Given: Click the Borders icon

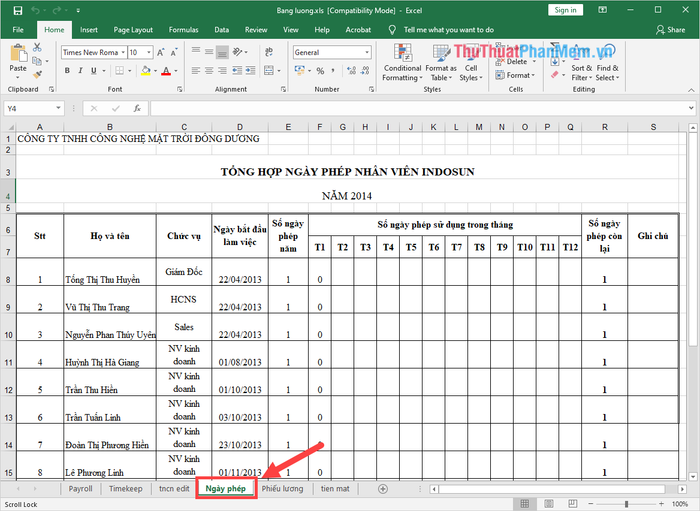Looking at the screenshot, I should 120,71.
